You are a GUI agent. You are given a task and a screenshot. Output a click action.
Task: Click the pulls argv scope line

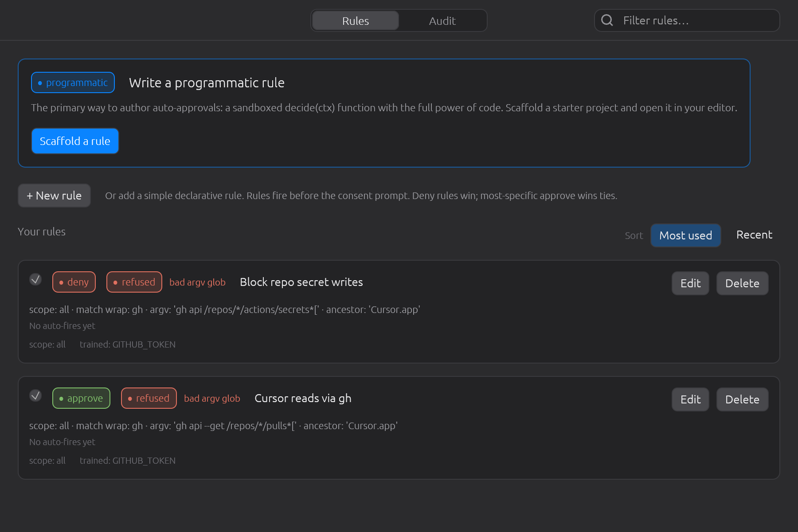213,426
